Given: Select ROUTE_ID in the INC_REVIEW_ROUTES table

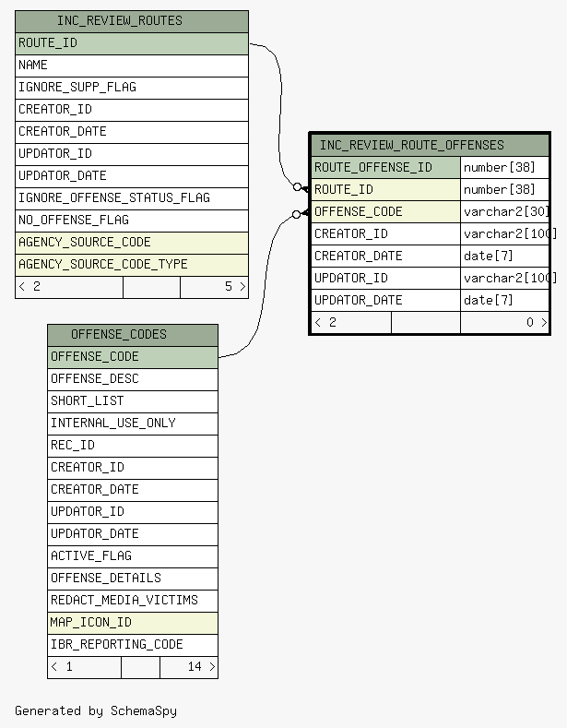Looking at the screenshot, I should [132, 43].
